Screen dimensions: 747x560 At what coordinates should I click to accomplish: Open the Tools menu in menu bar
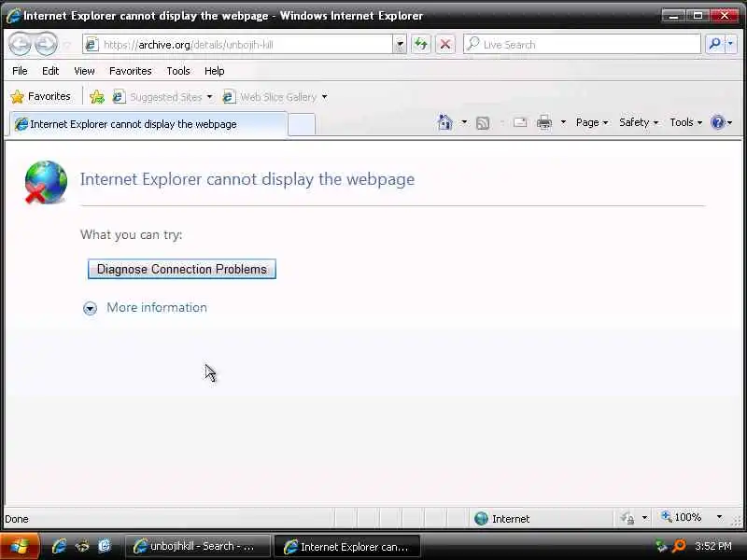tap(178, 71)
